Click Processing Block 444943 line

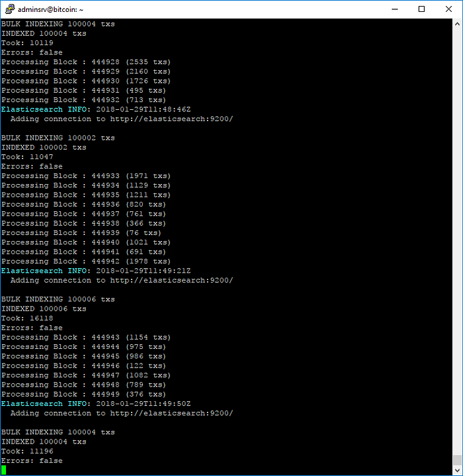pyautogui.click(x=86, y=337)
